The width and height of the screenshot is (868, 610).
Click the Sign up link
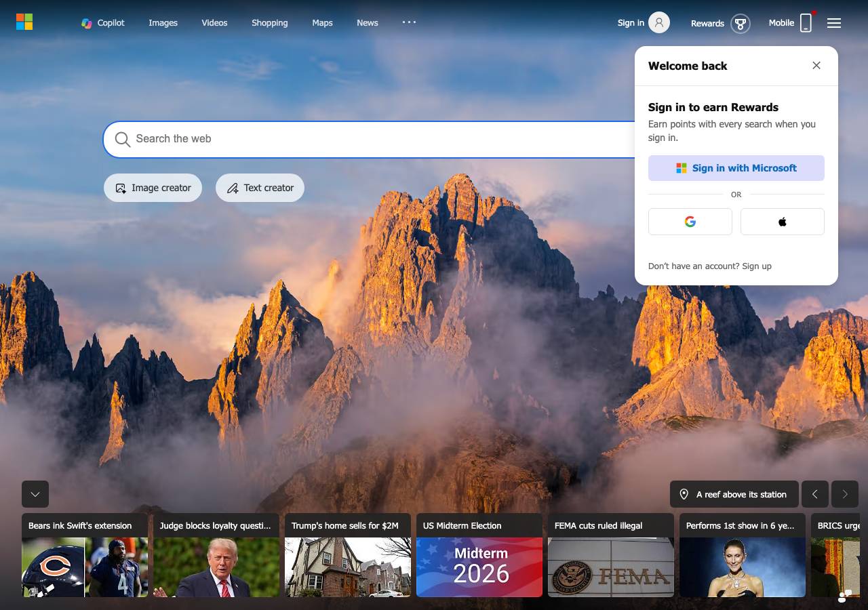point(757,266)
